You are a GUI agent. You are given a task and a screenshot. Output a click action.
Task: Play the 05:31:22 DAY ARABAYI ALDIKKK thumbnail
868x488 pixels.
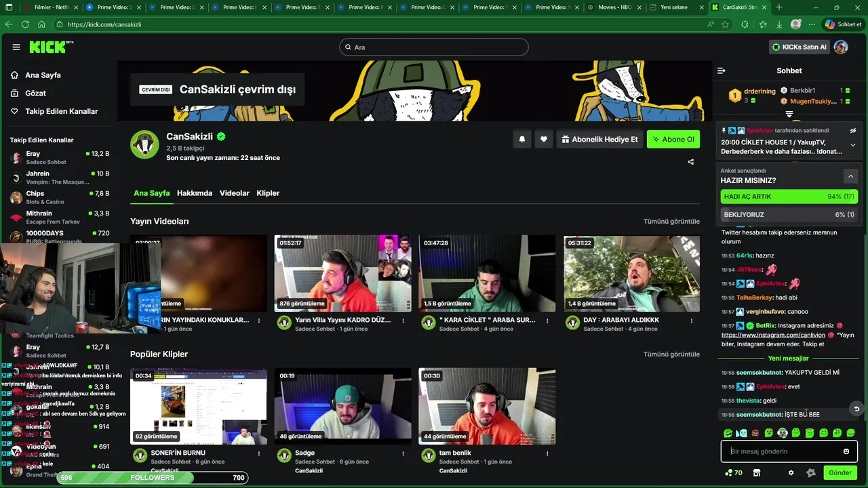tap(631, 273)
